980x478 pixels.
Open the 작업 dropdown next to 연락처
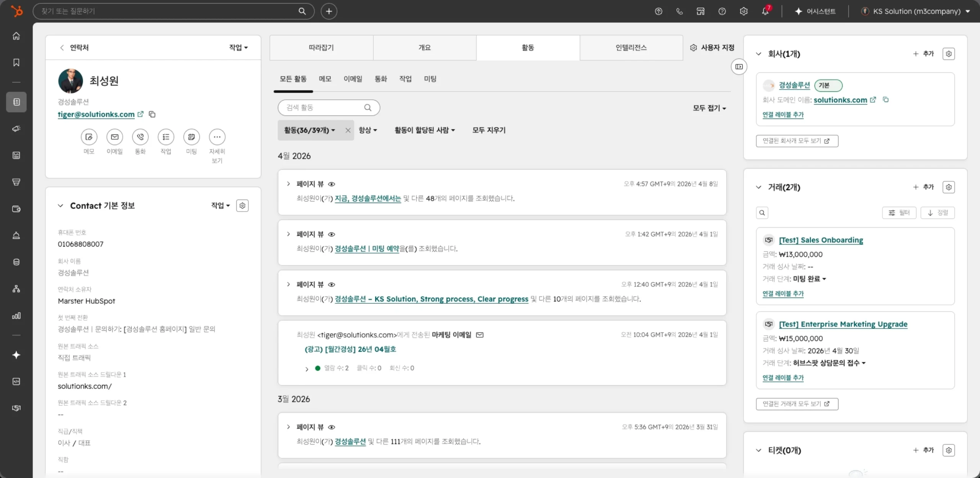tap(238, 47)
